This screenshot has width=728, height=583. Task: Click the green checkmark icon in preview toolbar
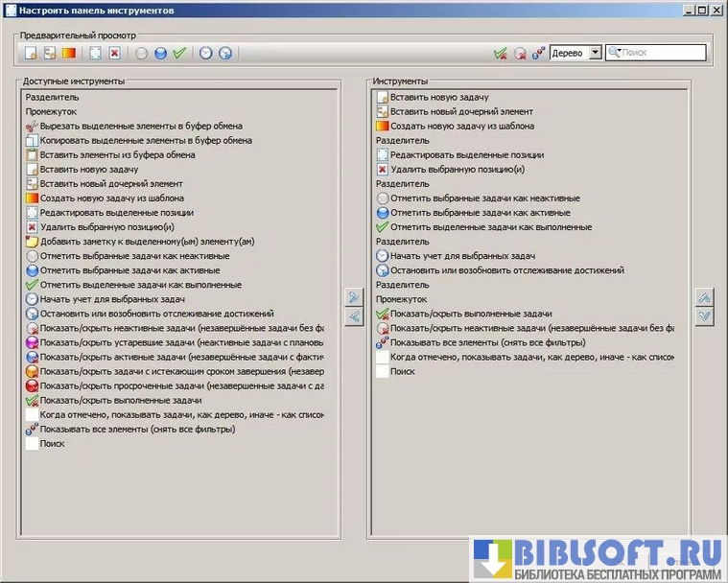(179, 54)
